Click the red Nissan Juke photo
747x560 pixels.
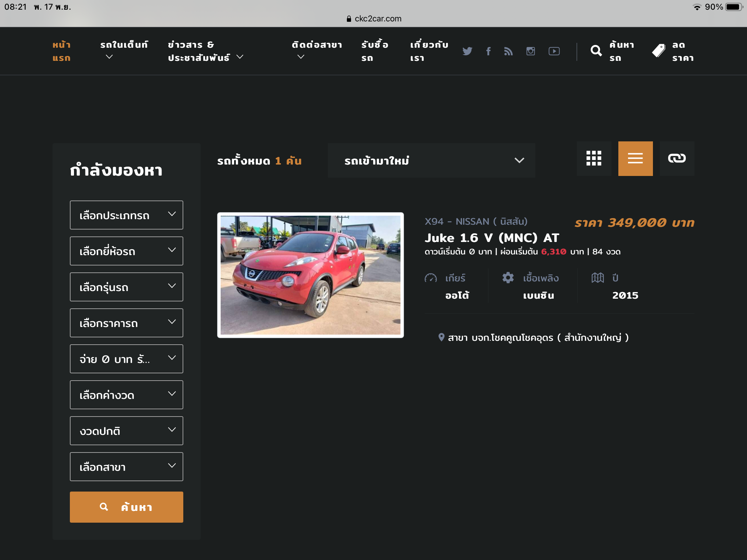[310, 275]
